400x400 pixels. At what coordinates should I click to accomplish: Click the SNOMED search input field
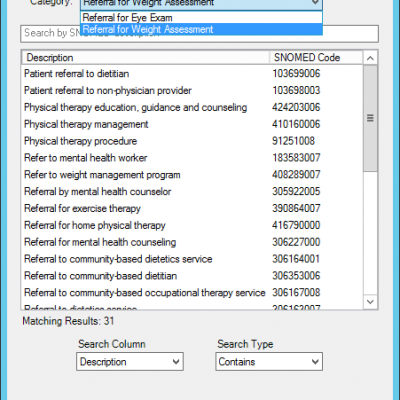pyautogui.click(x=199, y=34)
